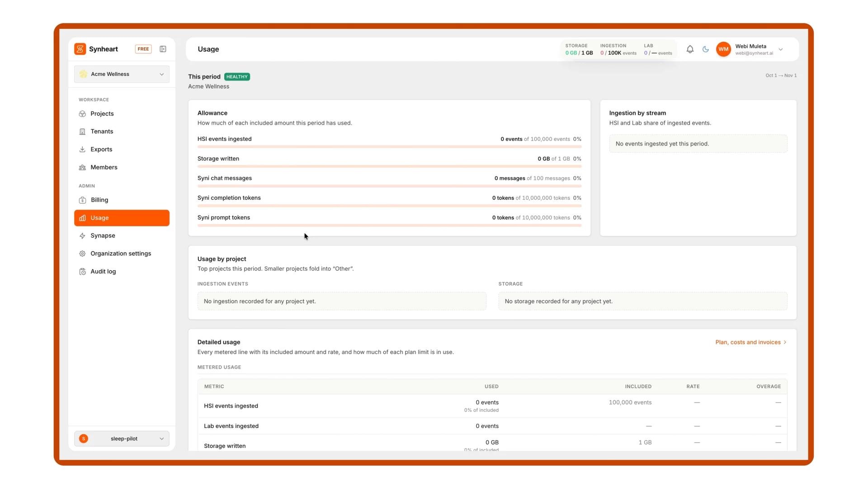Screen dimensions: 868x488
Task: Open Organization settings
Action: (122, 253)
